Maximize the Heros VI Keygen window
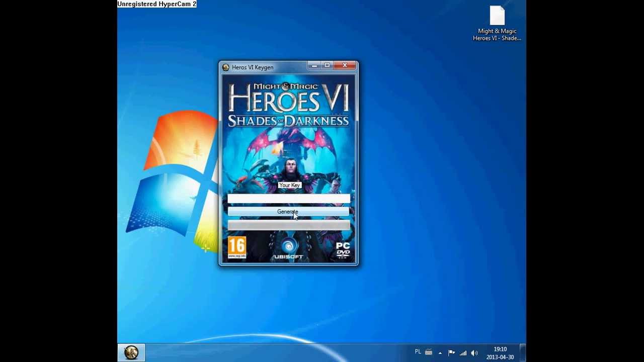 (x=327, y=65)
